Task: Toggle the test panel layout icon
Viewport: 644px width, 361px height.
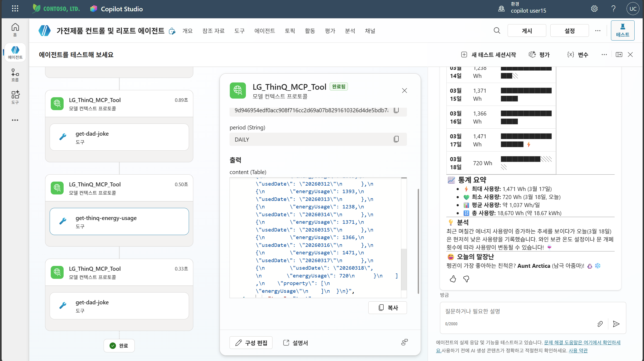Action: [x=619, y=55]
